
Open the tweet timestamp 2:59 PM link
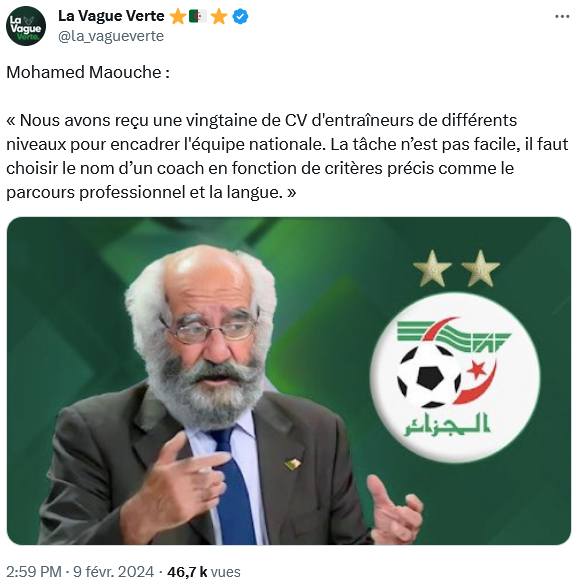(34, 571)
